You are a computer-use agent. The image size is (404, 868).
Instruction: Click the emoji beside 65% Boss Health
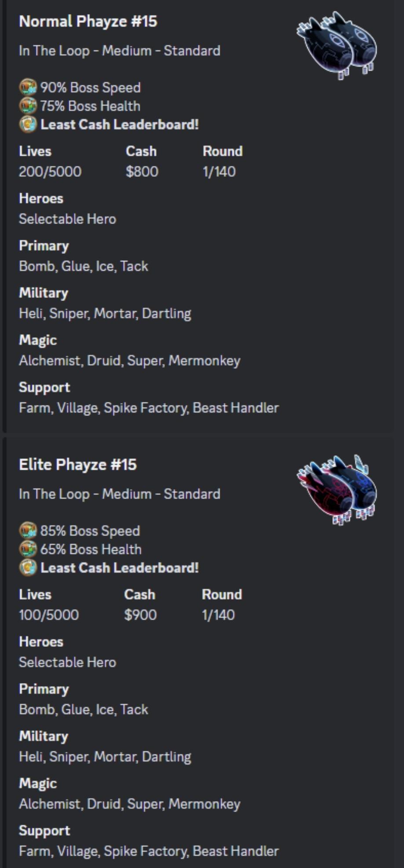point(28,549)
